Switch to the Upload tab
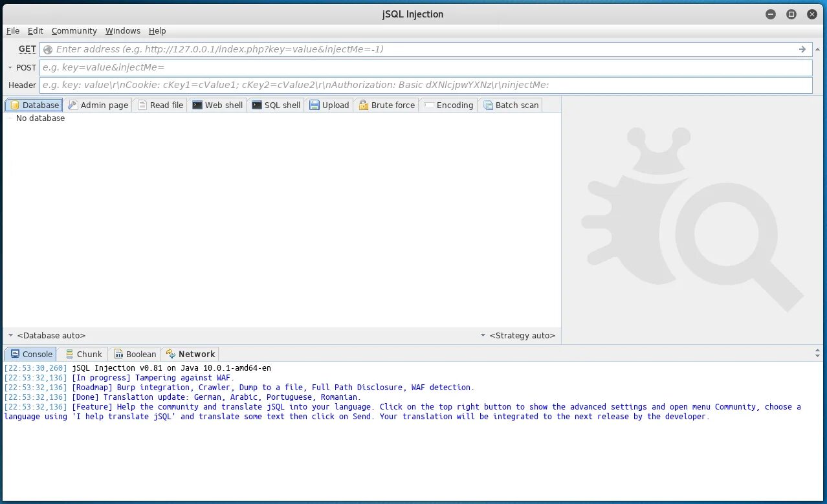 (x=329, y=105)
